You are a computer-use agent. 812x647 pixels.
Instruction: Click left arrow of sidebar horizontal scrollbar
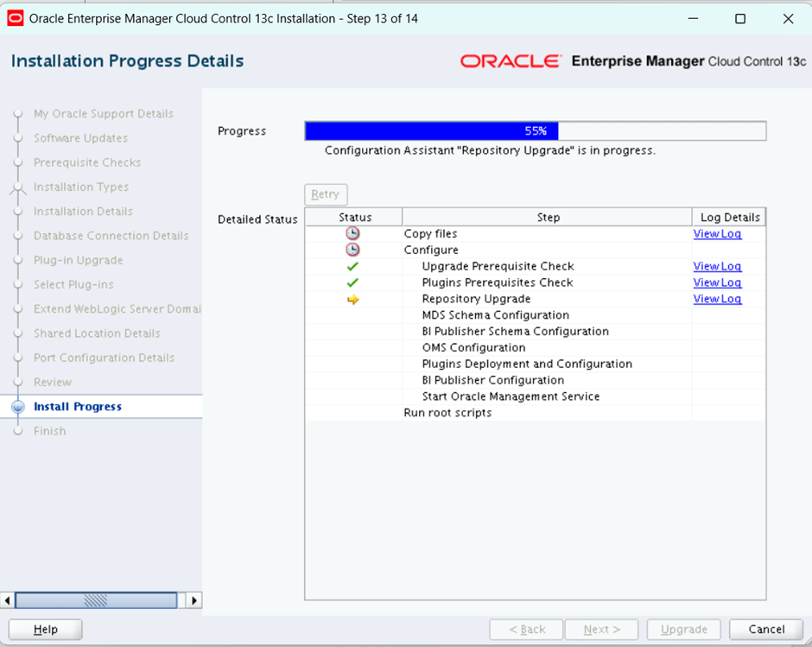click(9, 600)
